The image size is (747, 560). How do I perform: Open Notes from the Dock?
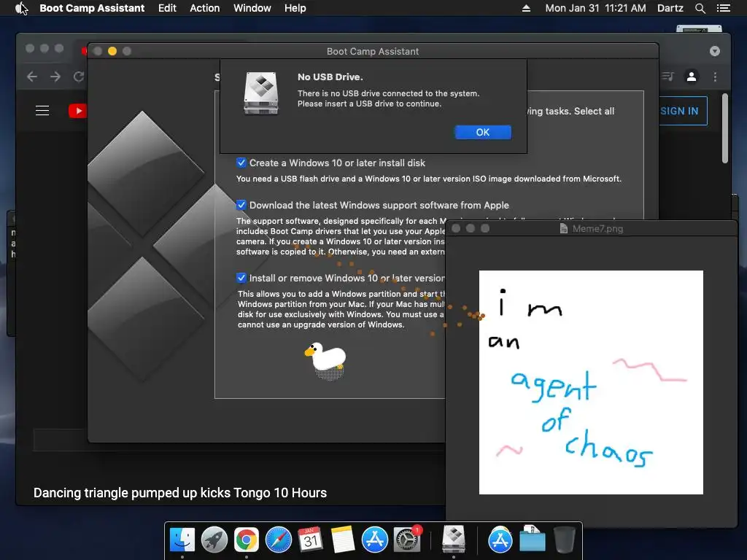(x=343, y=540)
